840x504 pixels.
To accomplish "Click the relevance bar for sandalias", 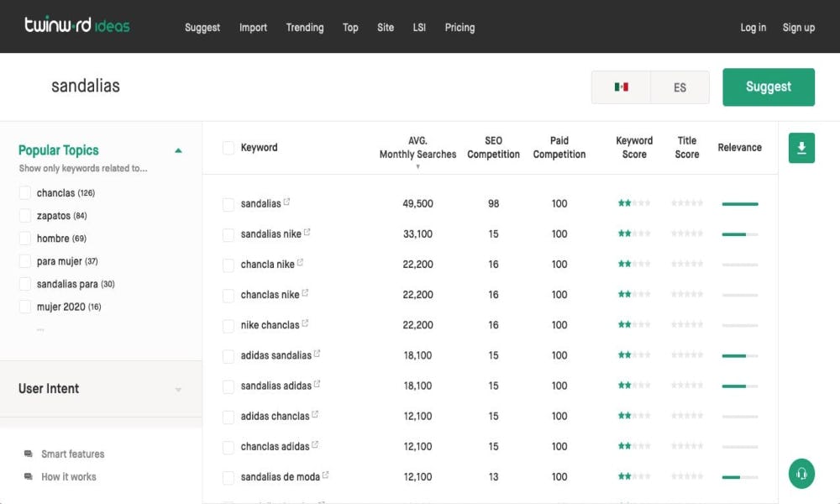I will (x=739, y=203).
